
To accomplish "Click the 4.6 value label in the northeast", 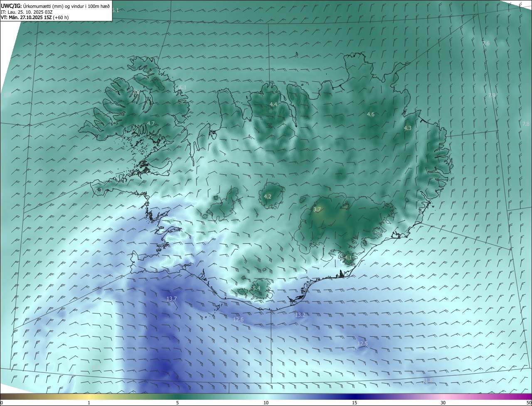I will point(371,114).
